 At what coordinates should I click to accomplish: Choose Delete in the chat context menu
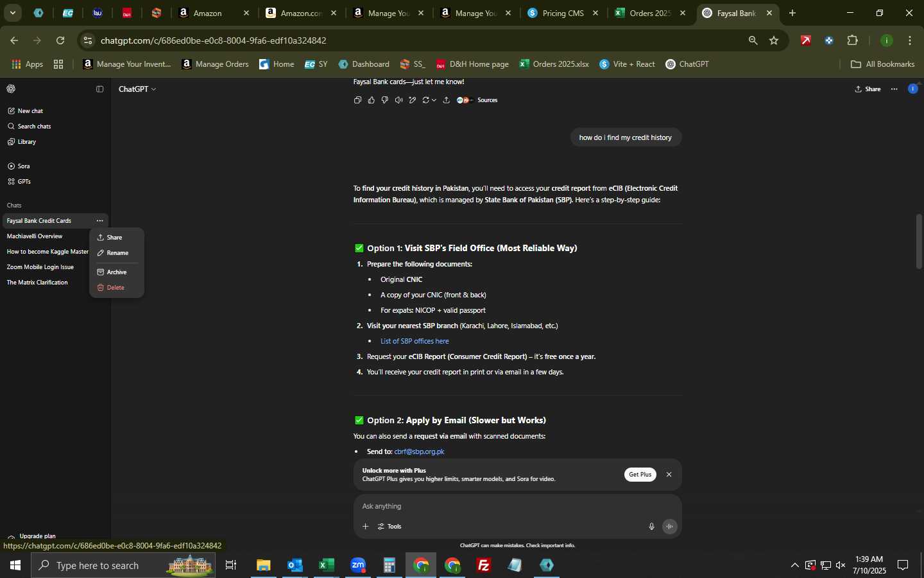click(116, 288)
